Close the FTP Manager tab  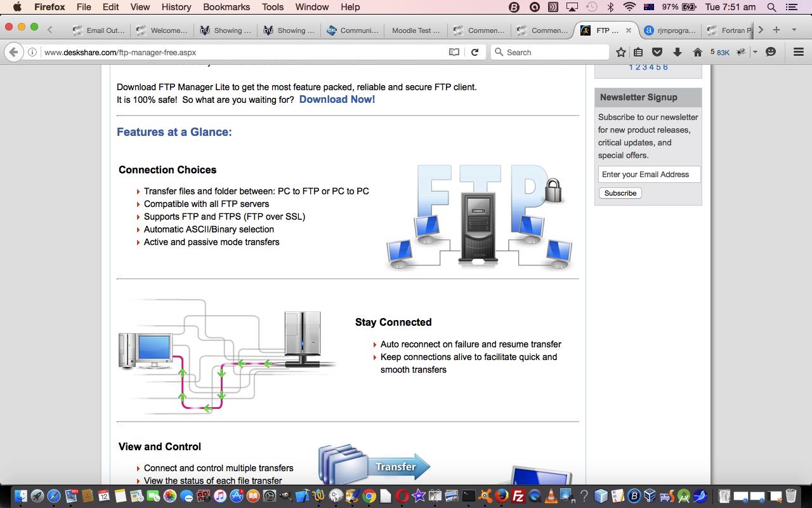tap(629, 30)
